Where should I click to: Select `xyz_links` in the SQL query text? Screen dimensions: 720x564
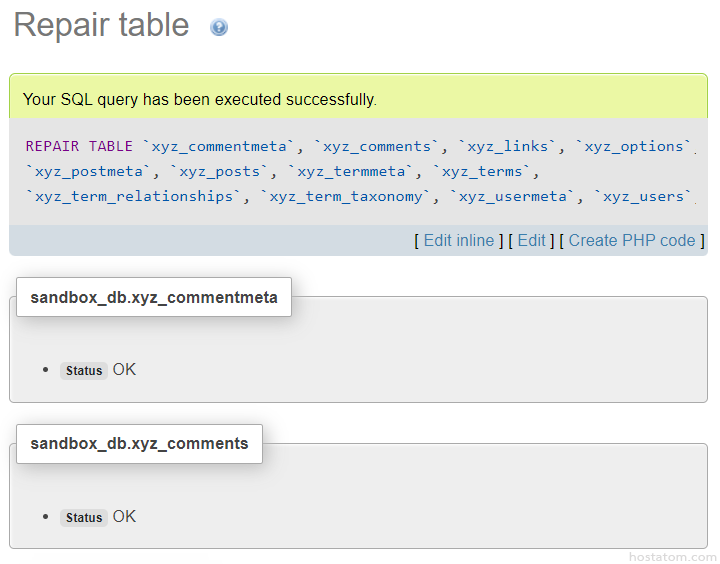coord(504,146)
